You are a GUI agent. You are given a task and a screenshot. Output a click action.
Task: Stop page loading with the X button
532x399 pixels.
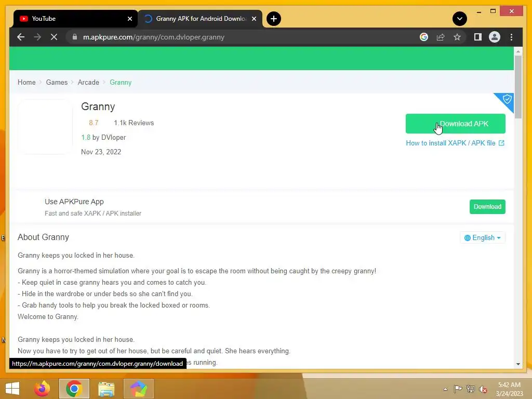point(54,37)
